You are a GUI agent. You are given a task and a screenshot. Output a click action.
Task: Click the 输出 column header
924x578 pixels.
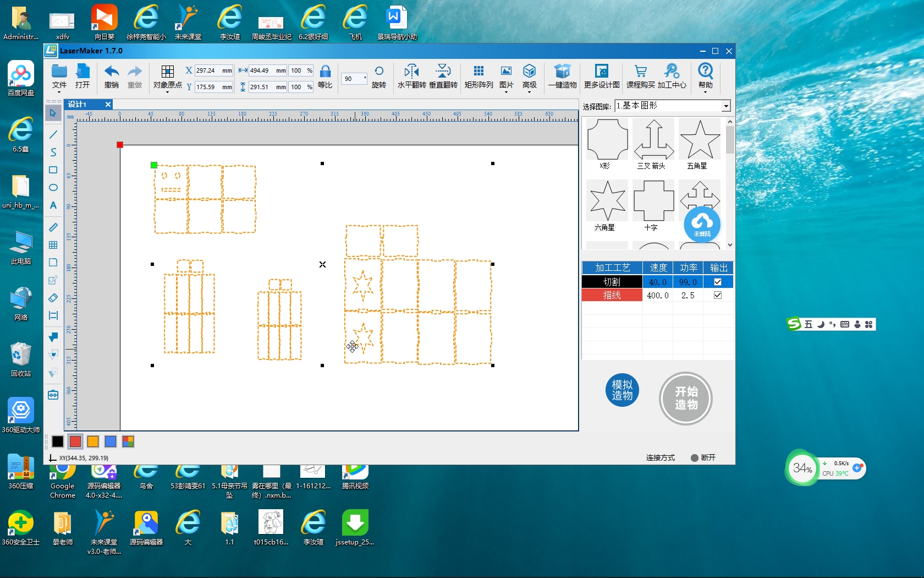(x=718, y=268)
